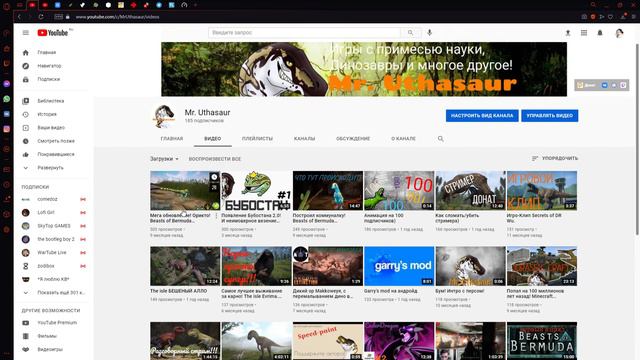Image resolution: width=640 pixels, height=360 pixels.
Task: Add page to bookmarks with heart icon
Action: click(x=610, y=17)
